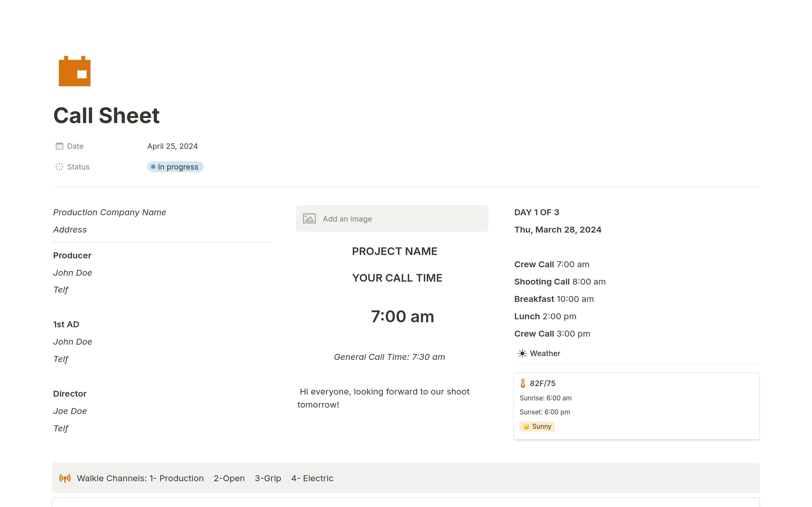The image size is (812, 507).
Task: Click the 7:00 am call time heading
Action: (x=402, y=317)
